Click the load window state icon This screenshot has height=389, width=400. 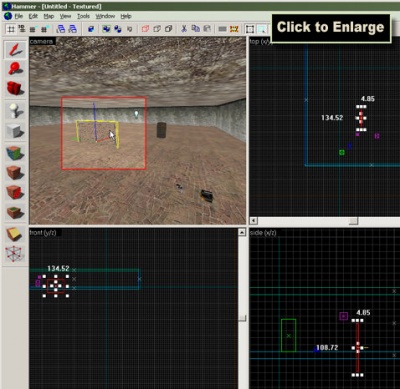pos(61,29)
